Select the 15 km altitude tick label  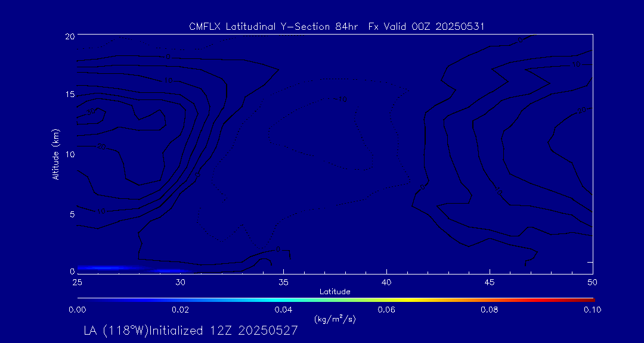(x=70, y=95)
